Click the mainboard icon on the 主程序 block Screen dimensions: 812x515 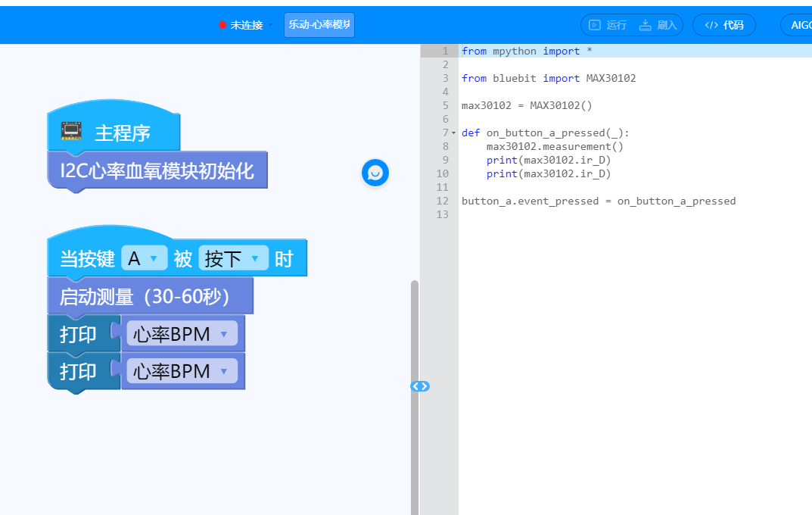pos(71,131)
